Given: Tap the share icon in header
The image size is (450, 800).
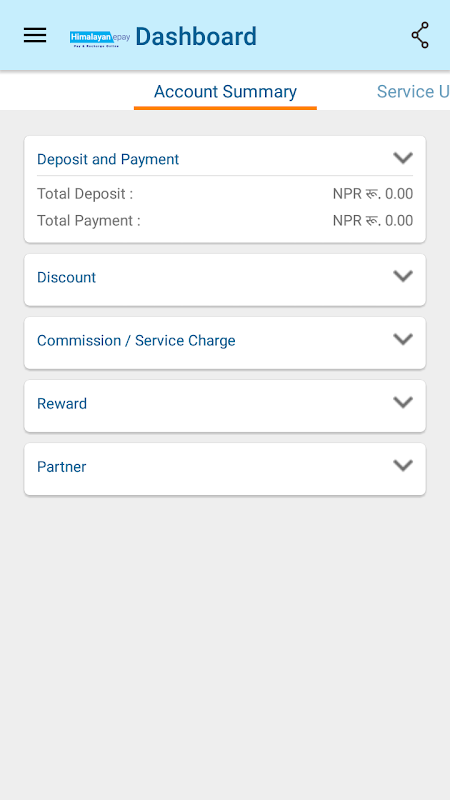Looking at the screenshot, I should point(420,35).
